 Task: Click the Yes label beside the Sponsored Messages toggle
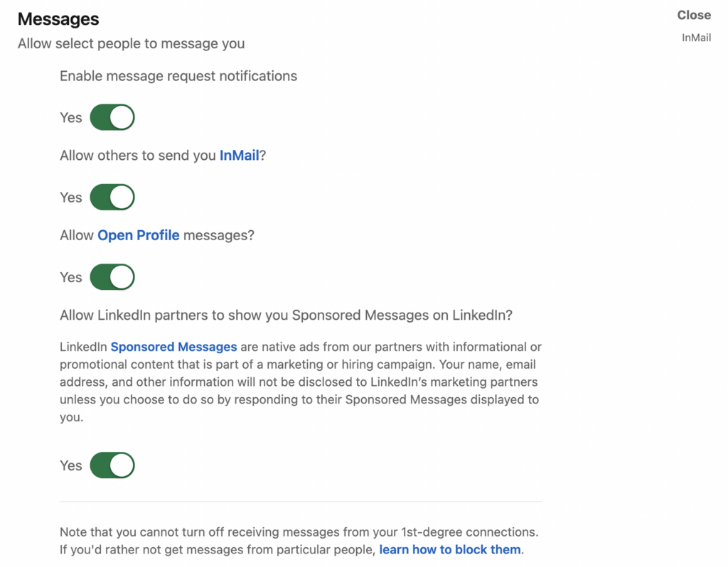click(70, 465)
